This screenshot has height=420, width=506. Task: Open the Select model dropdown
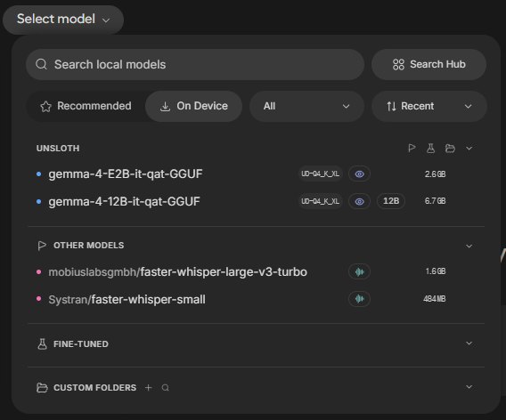coord(63,20)
